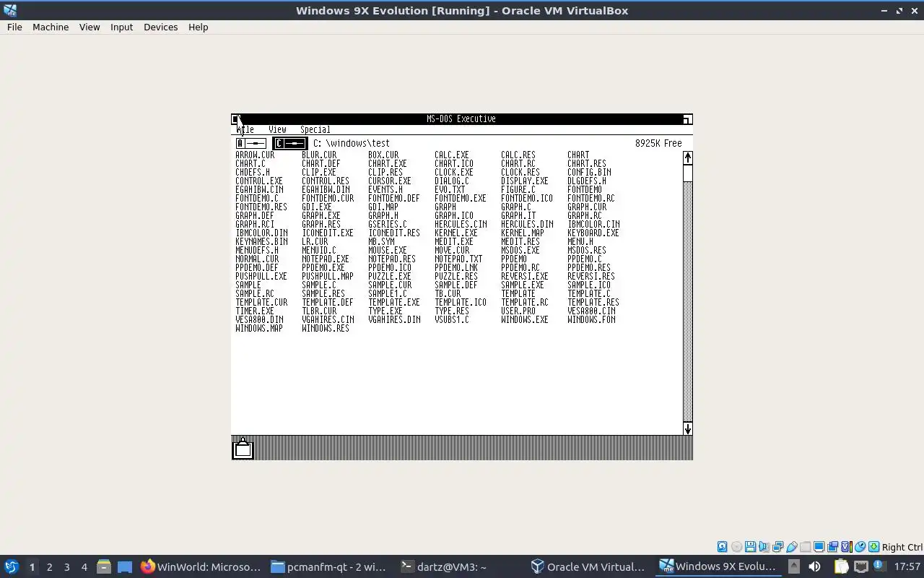Switch to virtual desktop 3
Image resolution: width=924 pixels, height=578 pixels.
coord(66,567)
